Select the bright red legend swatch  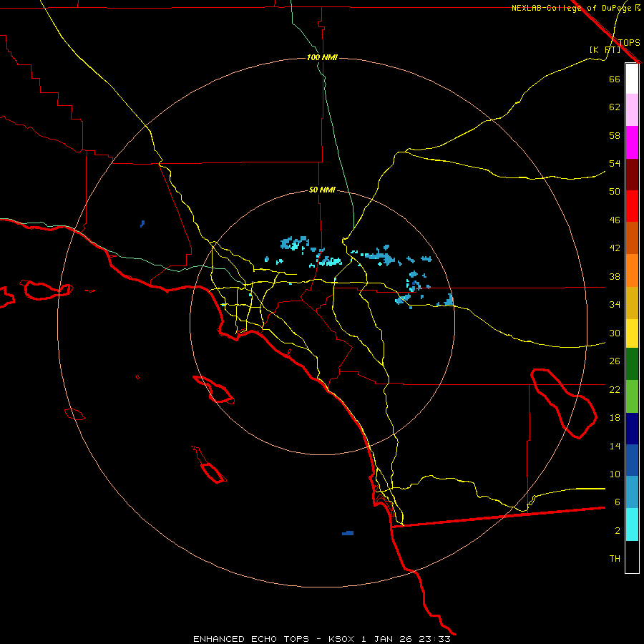point(632,206)
